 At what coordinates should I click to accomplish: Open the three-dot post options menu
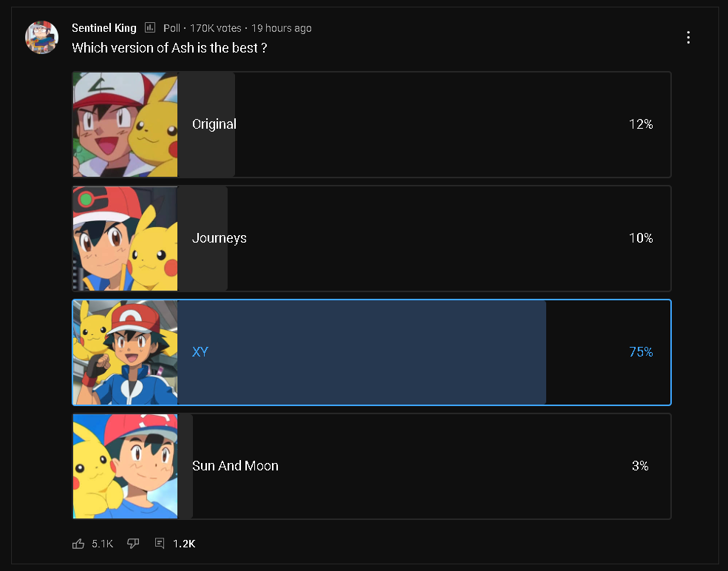(688, 37)
